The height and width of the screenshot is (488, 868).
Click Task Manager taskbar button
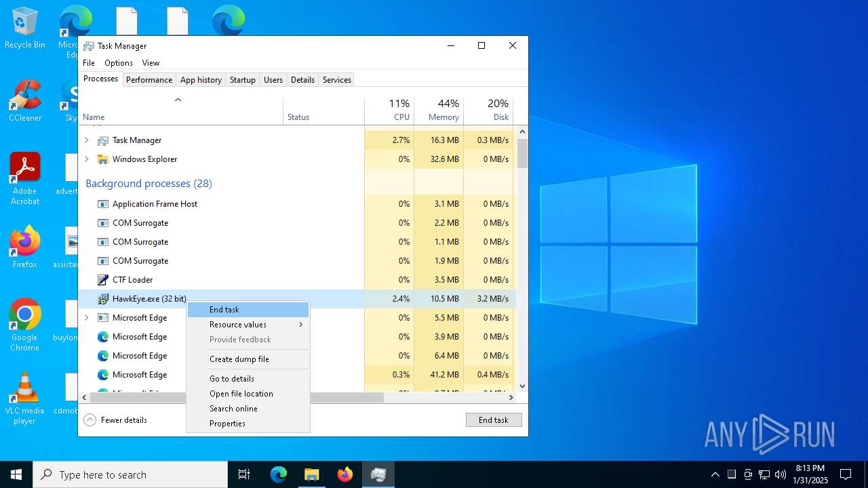pos(378,474)
